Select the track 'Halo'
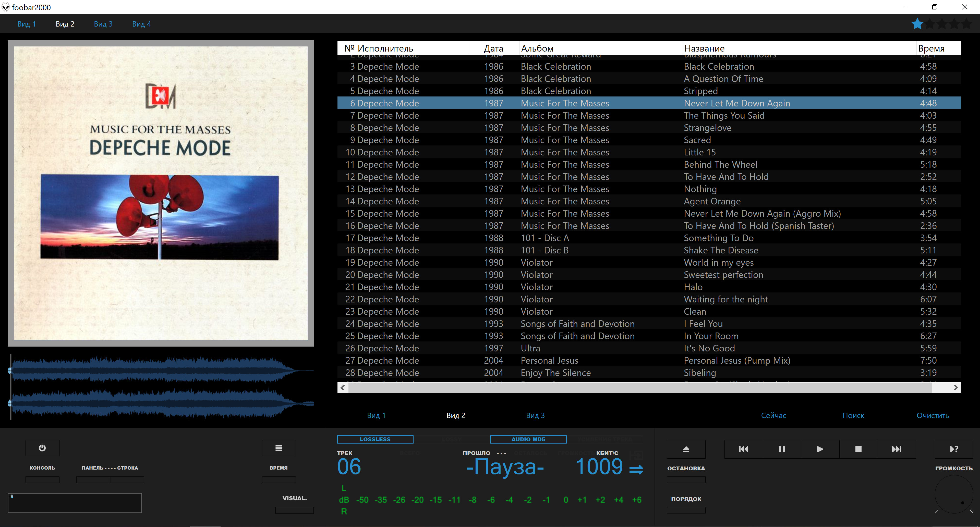The width and height of the screenshot is (980, 527). (x=649, y=287)
